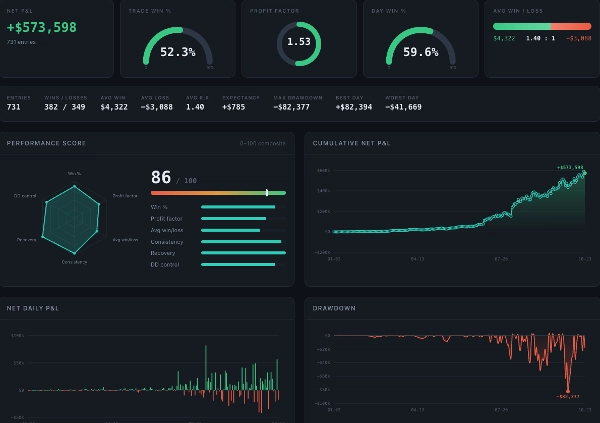Click the Win % label at the top of the radar chart
The height and width of the screenshot is (423, 600).
pyautogui.click(x=74, y=173)
